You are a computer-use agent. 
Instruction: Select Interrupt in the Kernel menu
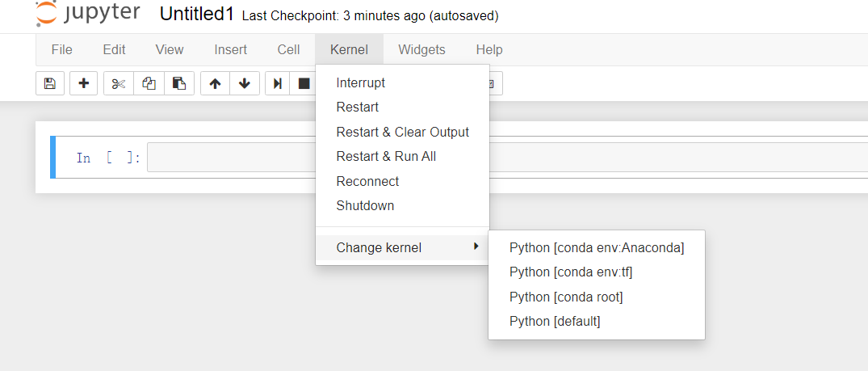tap(360, 82)
